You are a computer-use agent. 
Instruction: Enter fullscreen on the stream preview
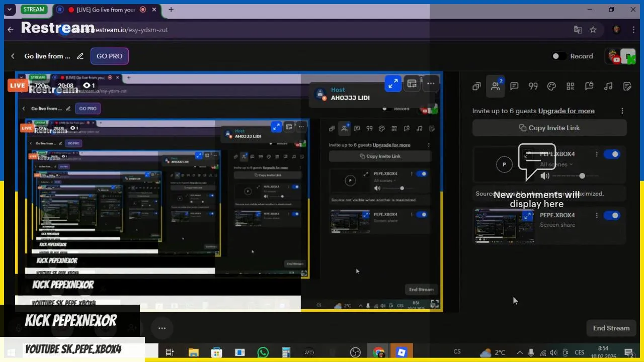[435, 304]
